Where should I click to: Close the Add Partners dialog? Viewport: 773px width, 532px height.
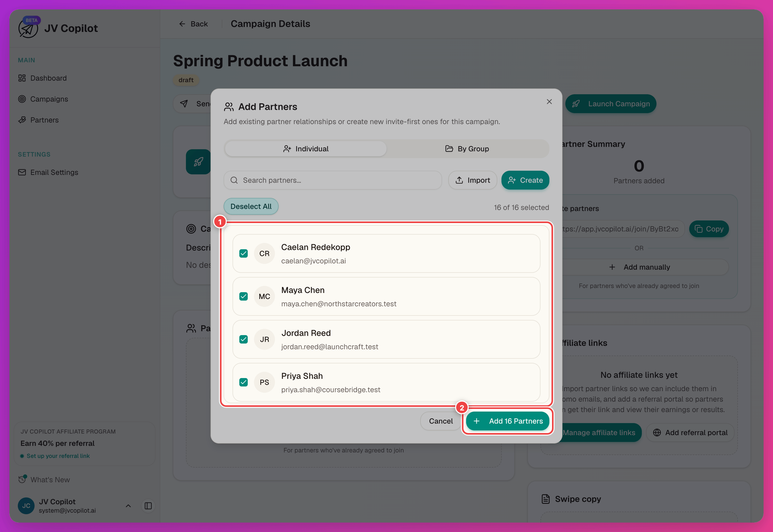coord(549,102)
